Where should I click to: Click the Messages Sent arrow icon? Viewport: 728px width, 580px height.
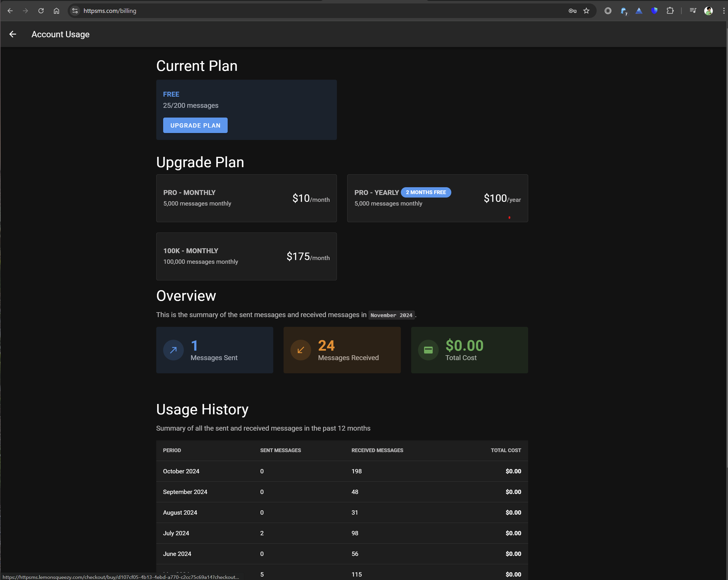coord(173,350)
